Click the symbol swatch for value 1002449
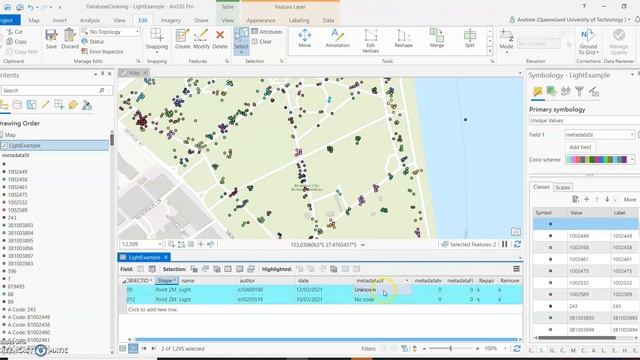This screenshot has width=640, height=360. [x=550, y=236]
